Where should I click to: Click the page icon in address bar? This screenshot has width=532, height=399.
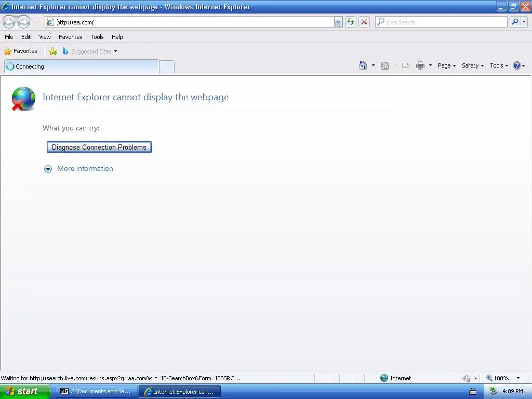pos(50,22)
